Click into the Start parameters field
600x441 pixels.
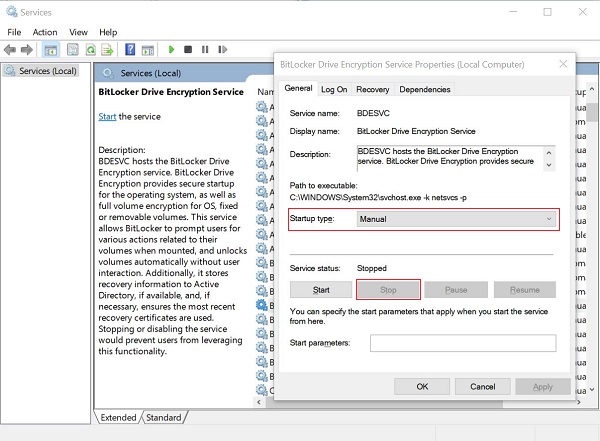click(462, 343)
